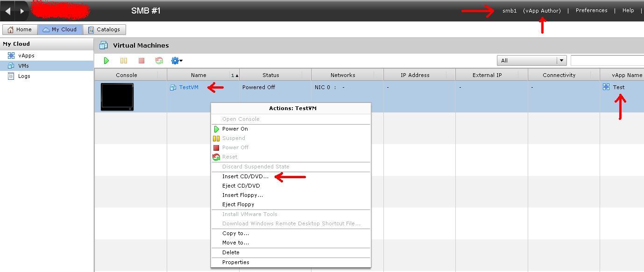Click Download Windows Remote Desktop Shortcut File

(291, 223)
